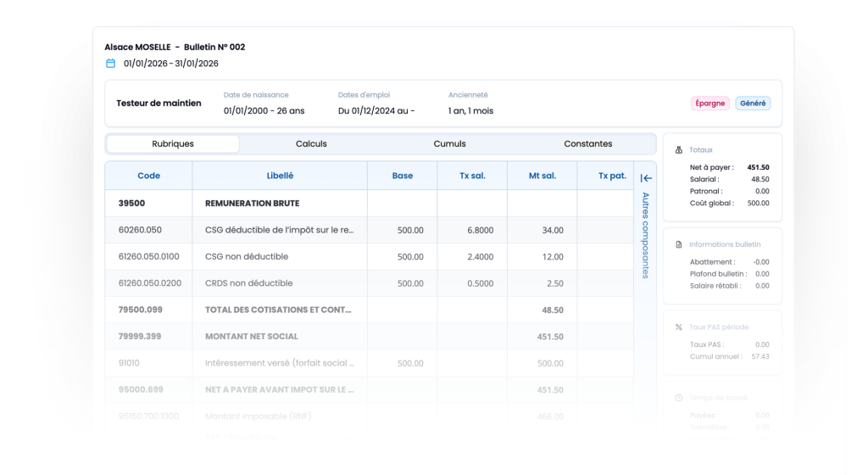
Task: Click the Généré status badge
Action: [753, 103]
